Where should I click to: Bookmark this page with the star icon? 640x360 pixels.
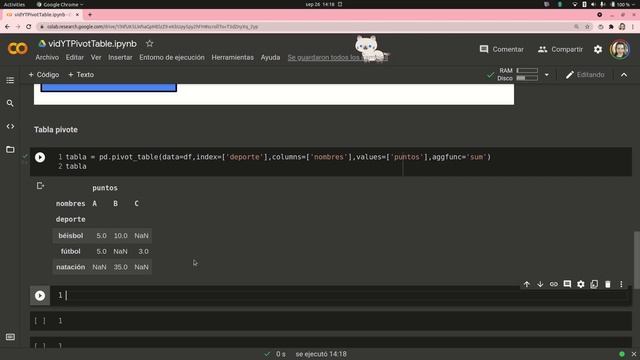click(587, 27)
